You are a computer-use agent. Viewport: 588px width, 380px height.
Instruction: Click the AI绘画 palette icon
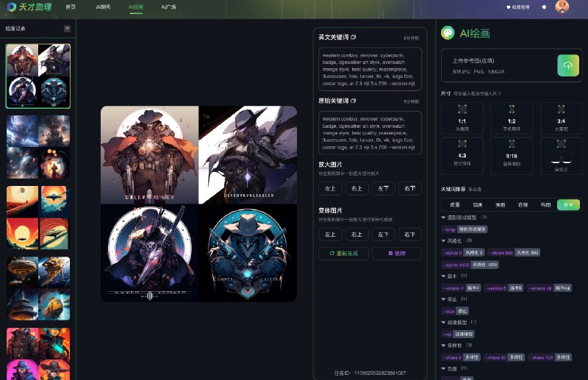448,33
